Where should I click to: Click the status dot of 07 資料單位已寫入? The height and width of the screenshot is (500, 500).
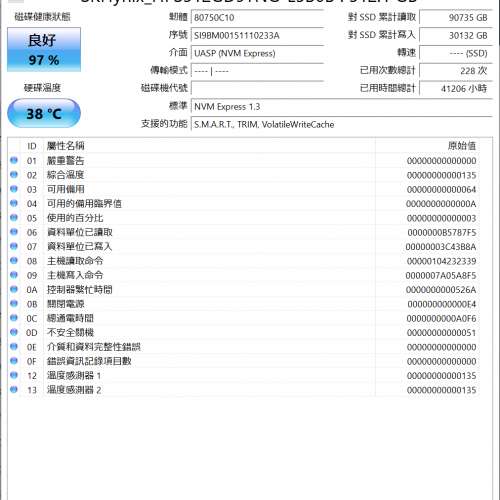14,246
